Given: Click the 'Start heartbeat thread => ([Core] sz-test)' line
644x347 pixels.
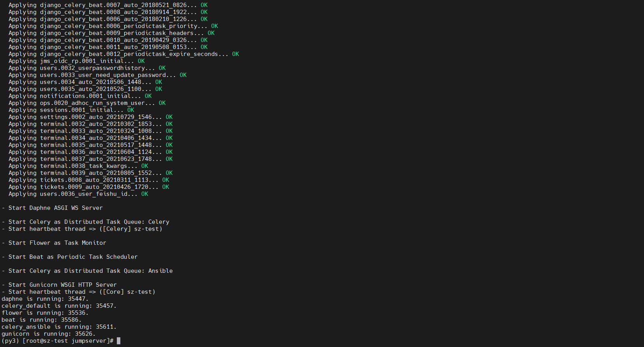Looking at the screenshot, I should coord(78,292).
